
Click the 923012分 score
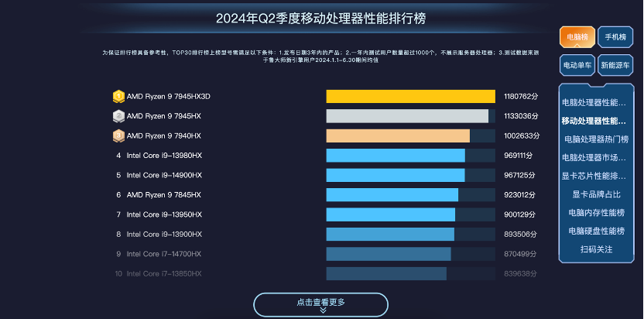519,195
